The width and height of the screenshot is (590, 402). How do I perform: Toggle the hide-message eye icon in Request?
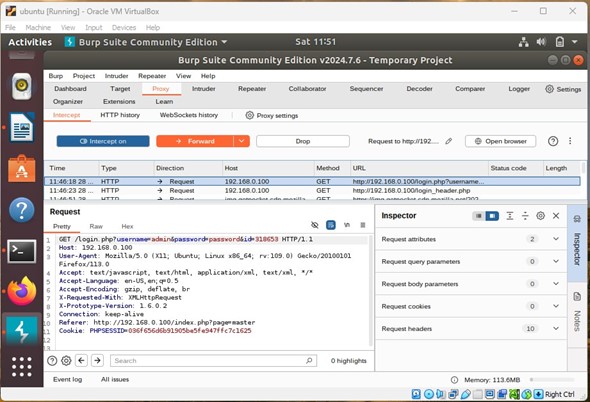pyautogui.click(x=315, y=225)
